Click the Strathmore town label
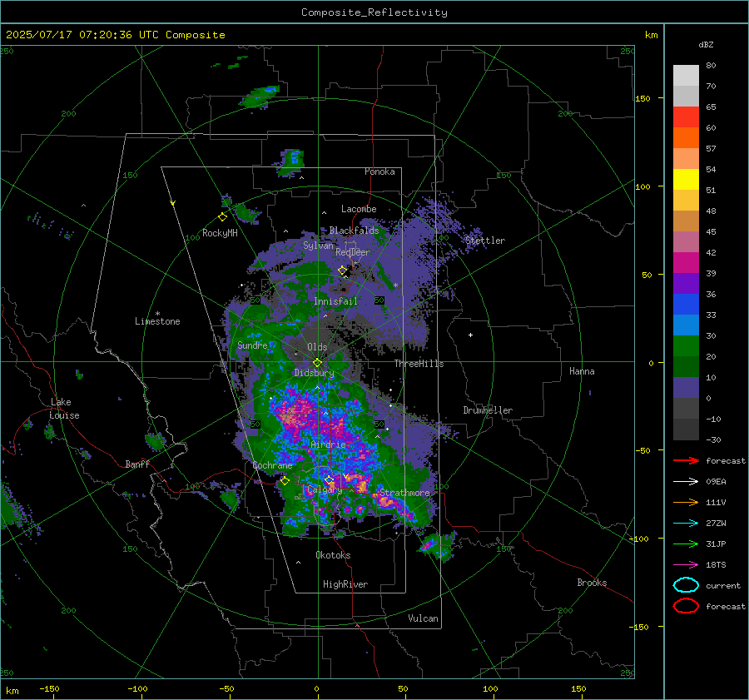Screen dimensions: 749x700 (404, 493)
